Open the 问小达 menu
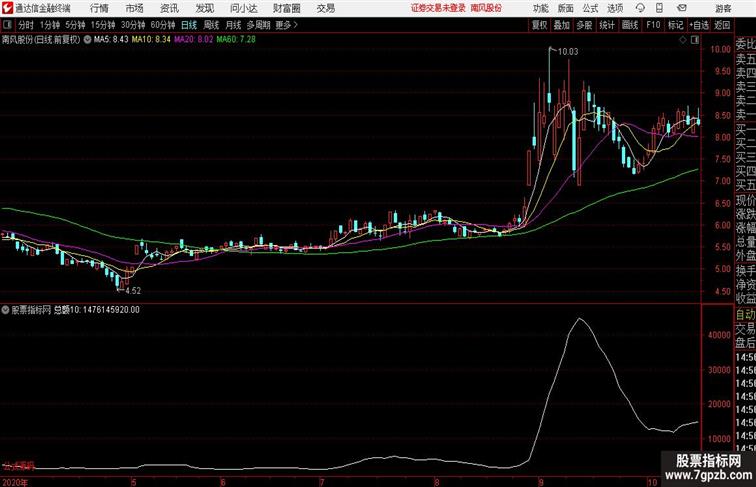756x487 pixels. pos(243,8)
